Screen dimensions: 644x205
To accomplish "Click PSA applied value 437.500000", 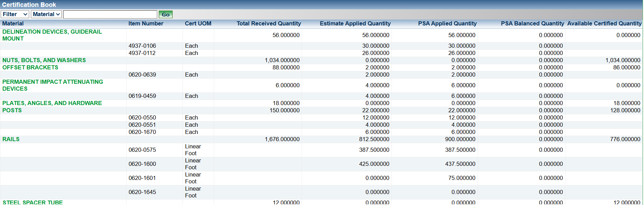I will pyautogui.click(x=460, y=164).
